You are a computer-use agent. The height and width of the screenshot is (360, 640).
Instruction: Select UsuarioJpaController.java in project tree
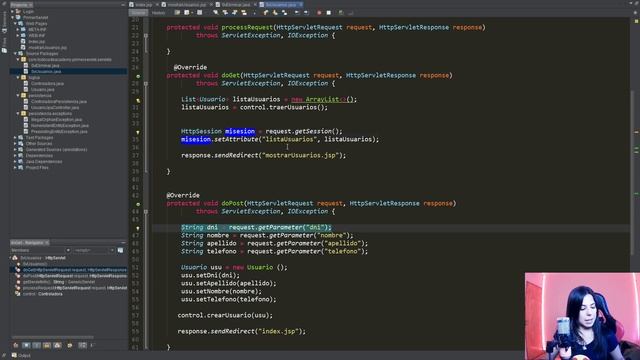click(x=55, y=107)
